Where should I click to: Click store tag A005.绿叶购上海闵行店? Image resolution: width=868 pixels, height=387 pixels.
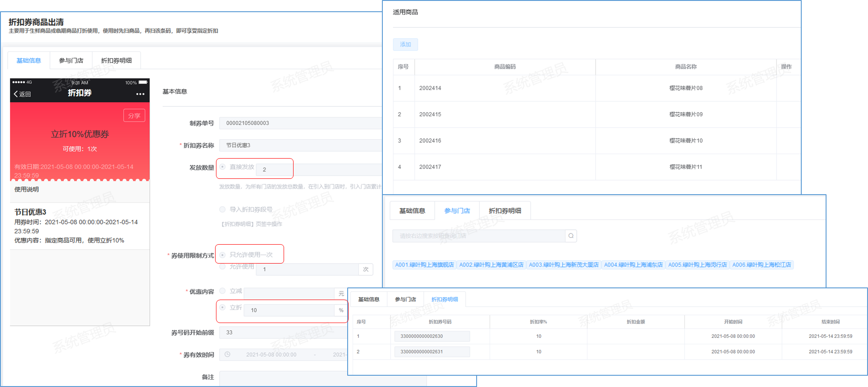click(x=698, y=265)
